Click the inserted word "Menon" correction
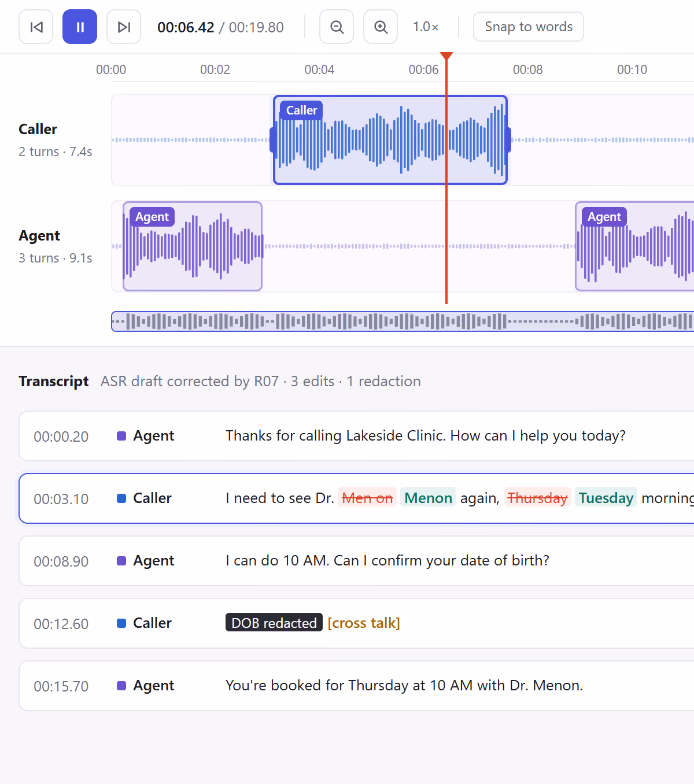694x784 pixels. (428, 498)
